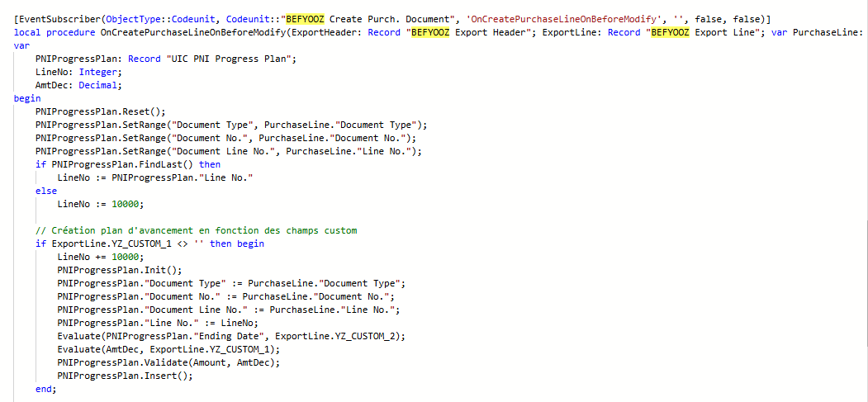Click the PNIProgressPlan.Insert() call

[x=124, y=376]
